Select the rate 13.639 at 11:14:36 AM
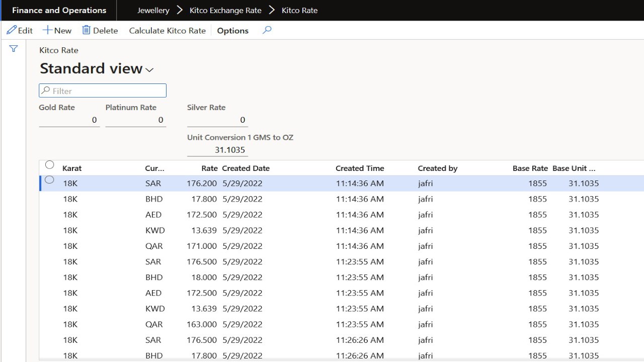Image resolution: width=644 pixels, height=362 pixels. [x=204, y=230]
